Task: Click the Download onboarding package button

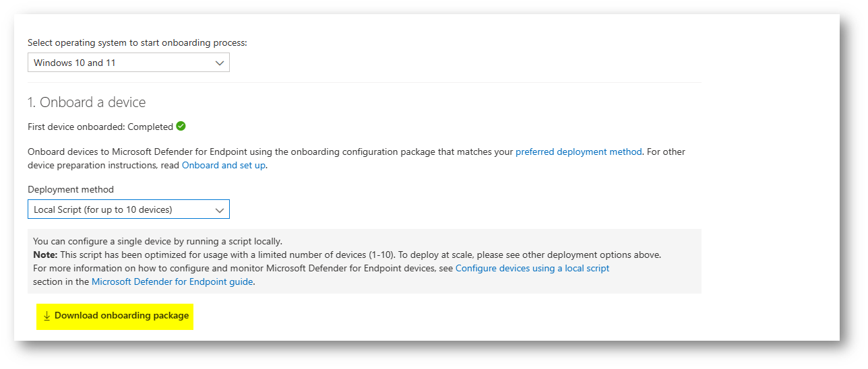Action: click(x=115, y=316)
